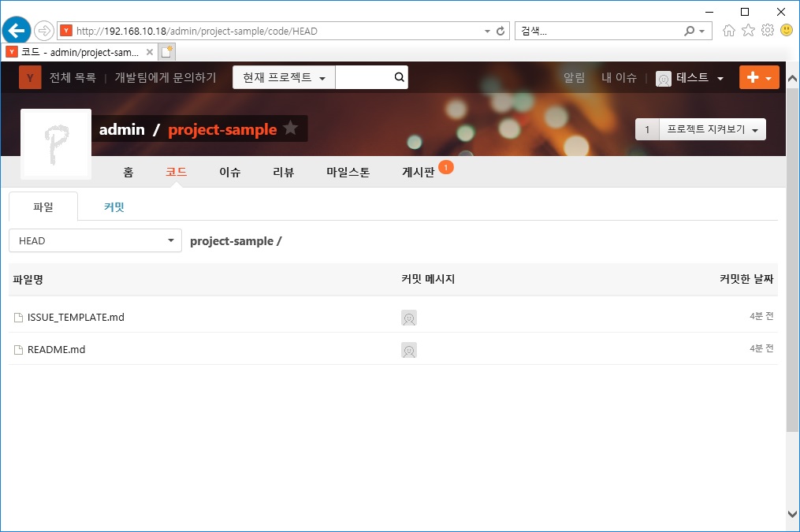800x532 pixels.
Task: Switch to the 이슈 tab
Action: click(229, 171)
